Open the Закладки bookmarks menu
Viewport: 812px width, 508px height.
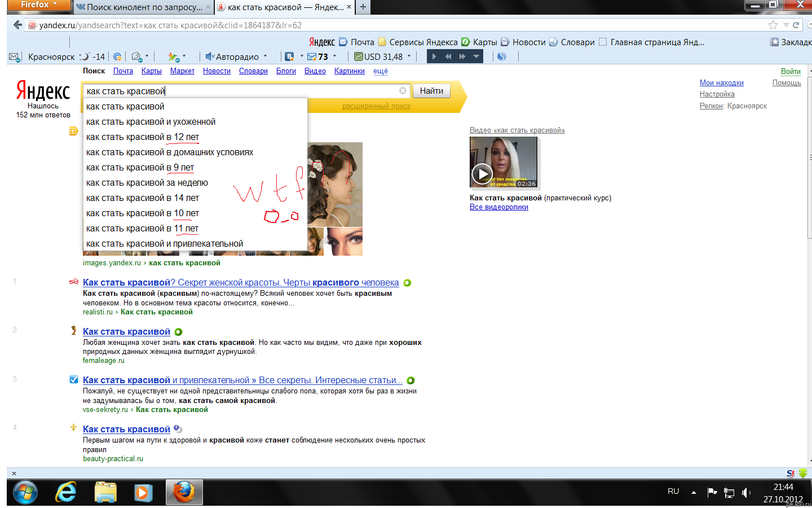click(791, 42)
